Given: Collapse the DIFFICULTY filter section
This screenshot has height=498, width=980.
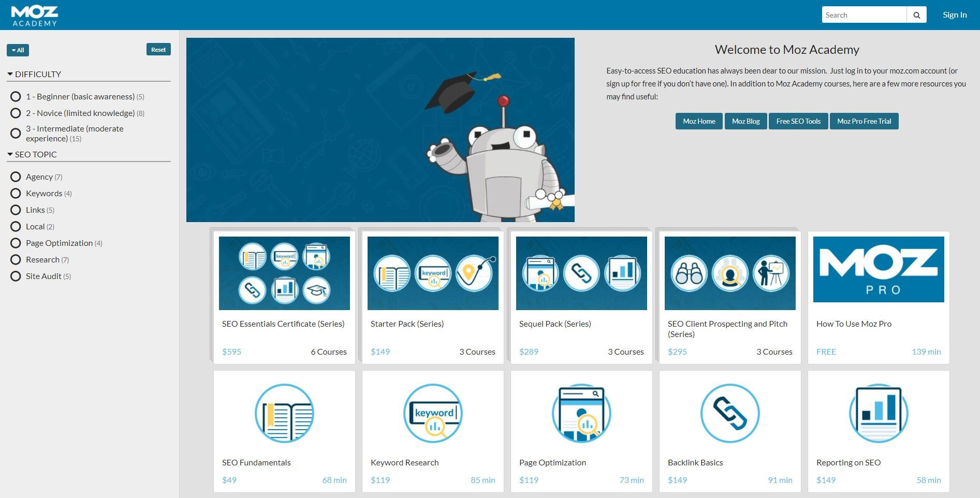Looking at the screenshot, I should click(34, 74).
